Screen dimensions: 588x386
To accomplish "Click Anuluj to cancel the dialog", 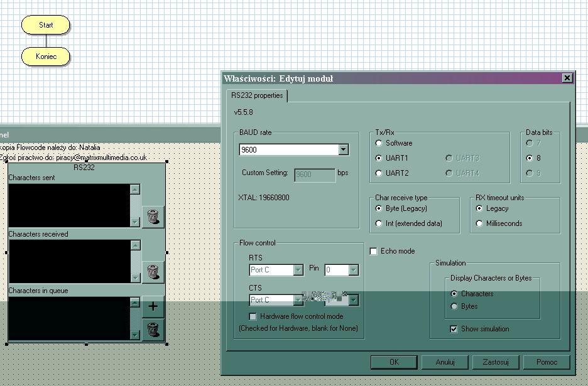I will 445,362.
